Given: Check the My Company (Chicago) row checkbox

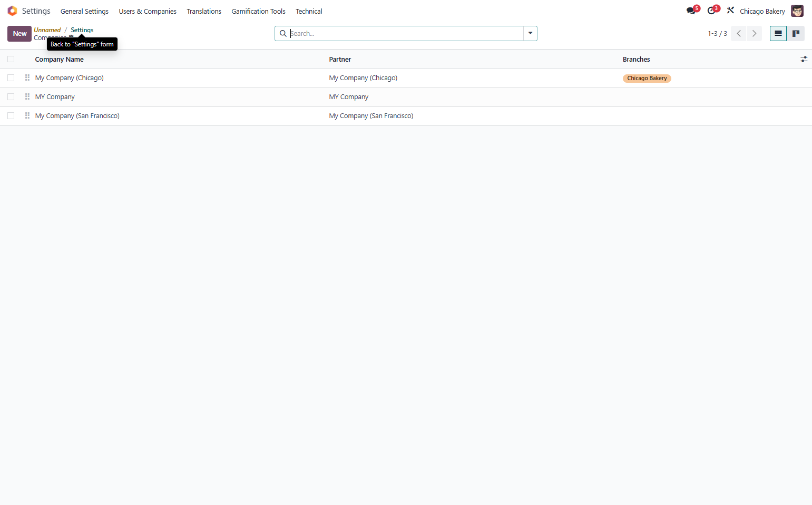Looking at the screenshot, I should coord(11,78).
